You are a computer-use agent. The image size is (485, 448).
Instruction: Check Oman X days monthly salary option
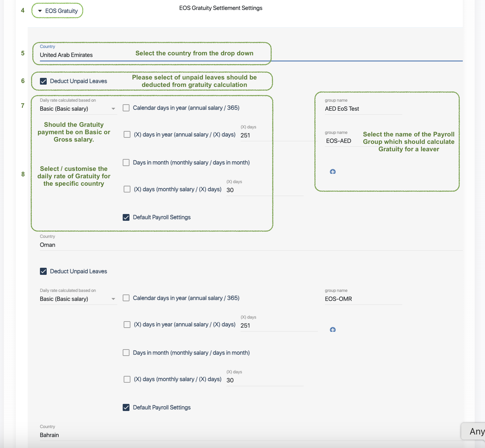[127, 379]
